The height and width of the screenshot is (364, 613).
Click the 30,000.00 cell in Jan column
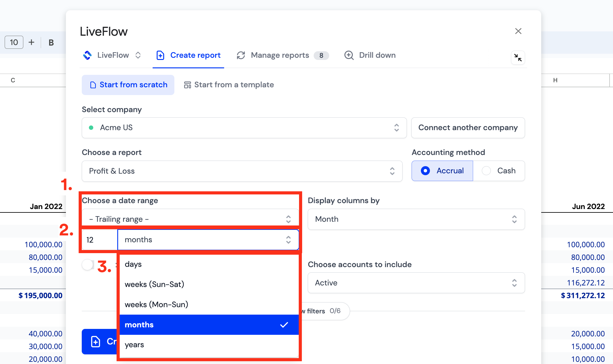(x=45, y=347)
